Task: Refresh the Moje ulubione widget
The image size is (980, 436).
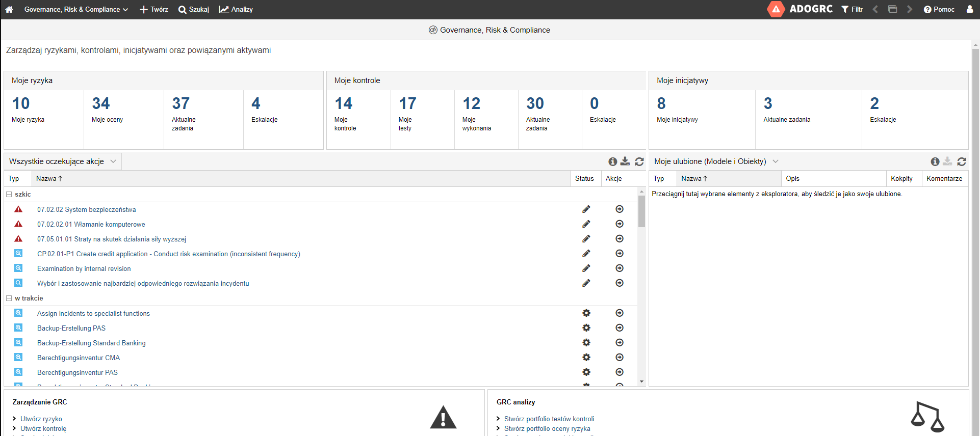Action: (962, 161)
